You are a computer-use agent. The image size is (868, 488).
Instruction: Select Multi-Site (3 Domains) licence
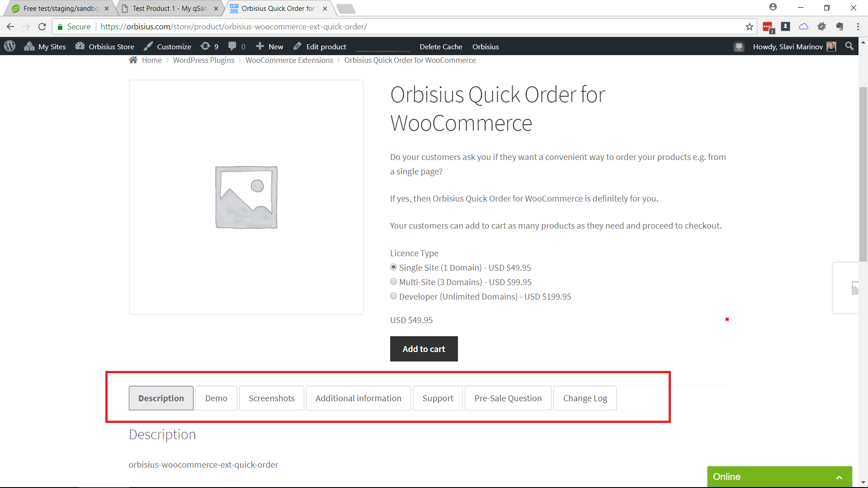393,282
